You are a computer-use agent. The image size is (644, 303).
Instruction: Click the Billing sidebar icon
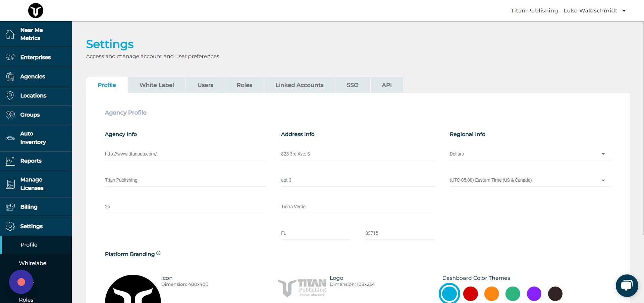[x=10, y=207]
